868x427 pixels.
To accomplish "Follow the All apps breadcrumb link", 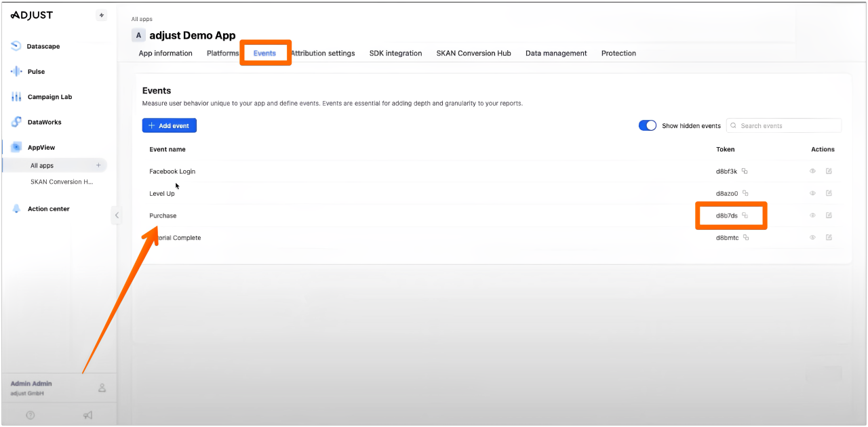I will tap(142, 19).
